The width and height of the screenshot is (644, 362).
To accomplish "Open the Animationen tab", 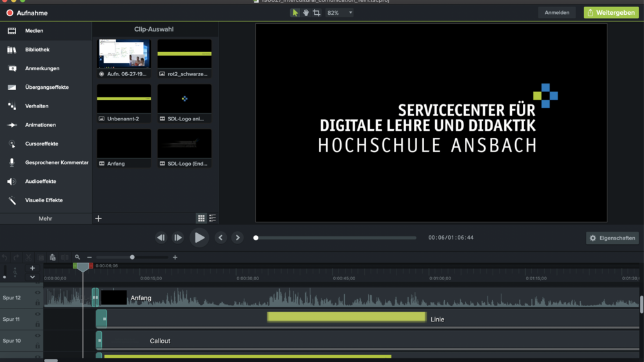I will [x=46, y=125].
